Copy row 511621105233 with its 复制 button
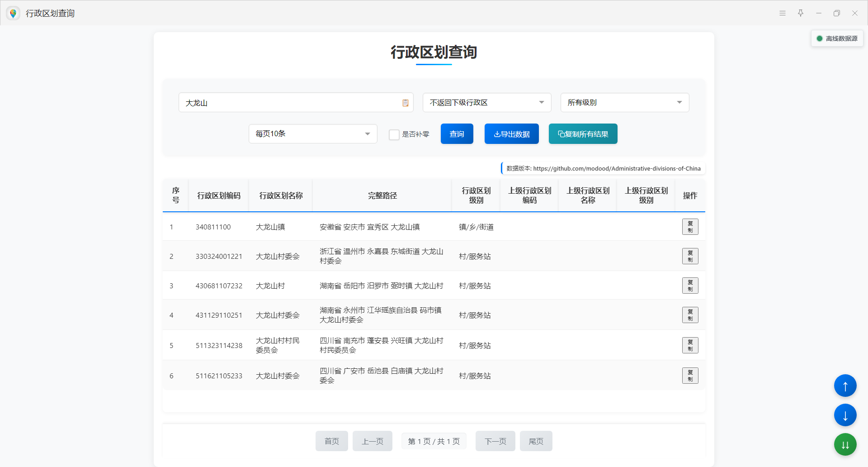Screen dimensions: 868x467 [x=690, y=376]
